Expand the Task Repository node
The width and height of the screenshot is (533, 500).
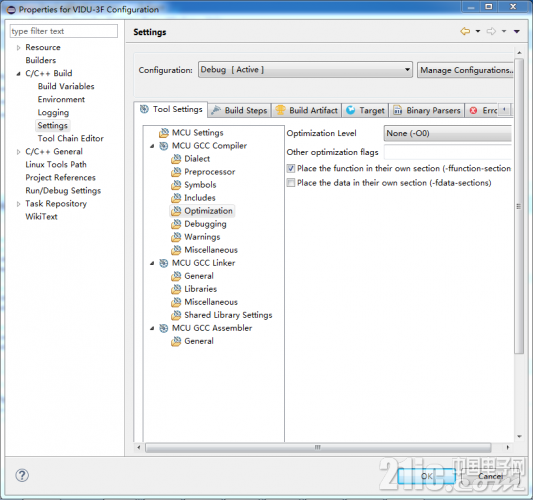click(x=18, y=204)
